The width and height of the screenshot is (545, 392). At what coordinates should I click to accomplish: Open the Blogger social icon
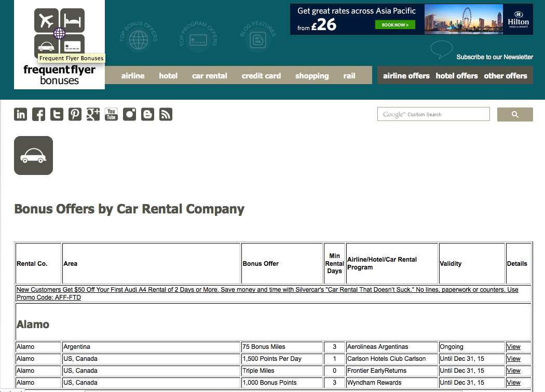[148, 114]
